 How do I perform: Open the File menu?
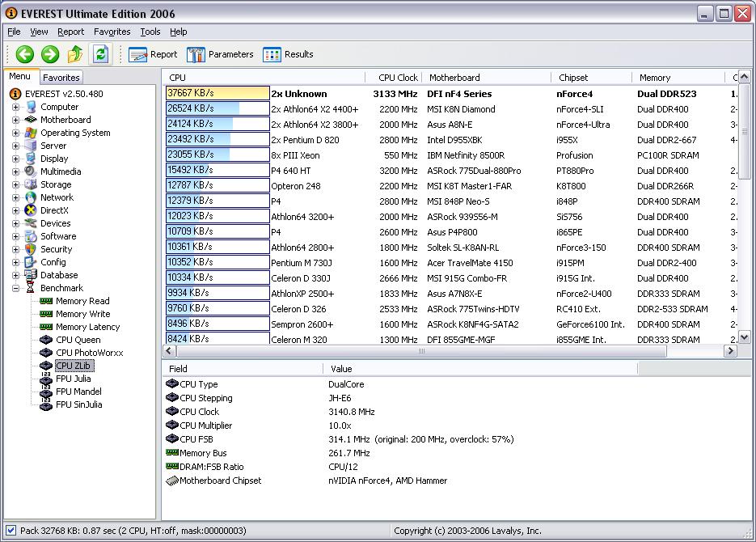pos(14,32)
